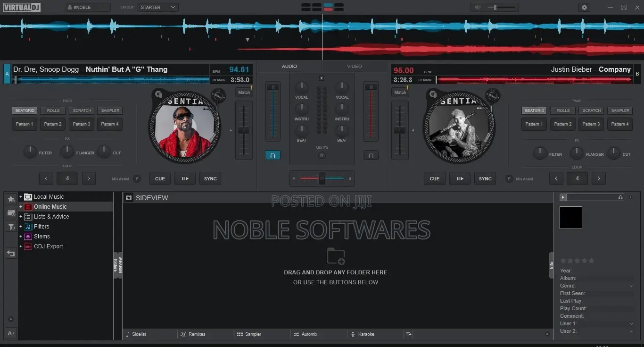Image resolution: width=644 pixels, height=347 pixels.
Task: Open the Automix tab
Action: [x=306, y=334]
